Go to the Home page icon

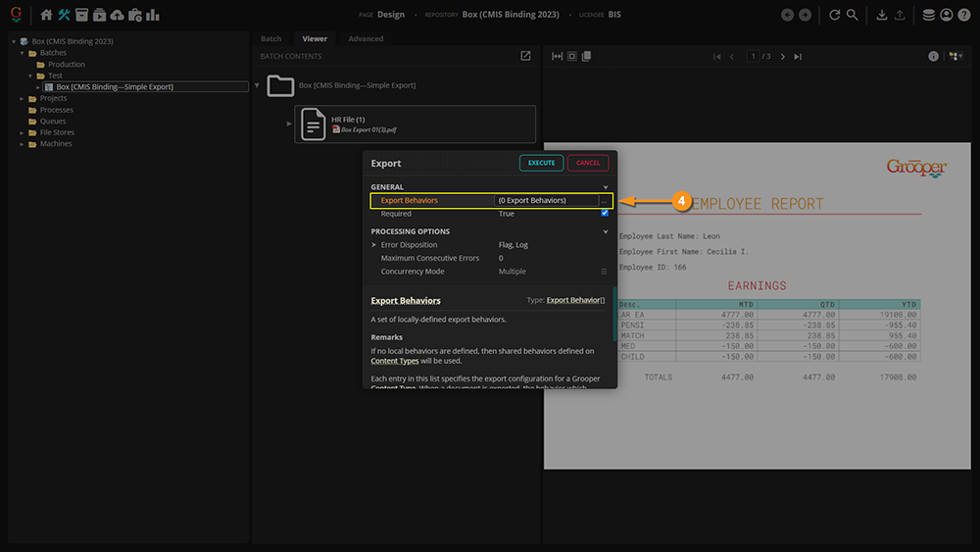click(46, 15)
